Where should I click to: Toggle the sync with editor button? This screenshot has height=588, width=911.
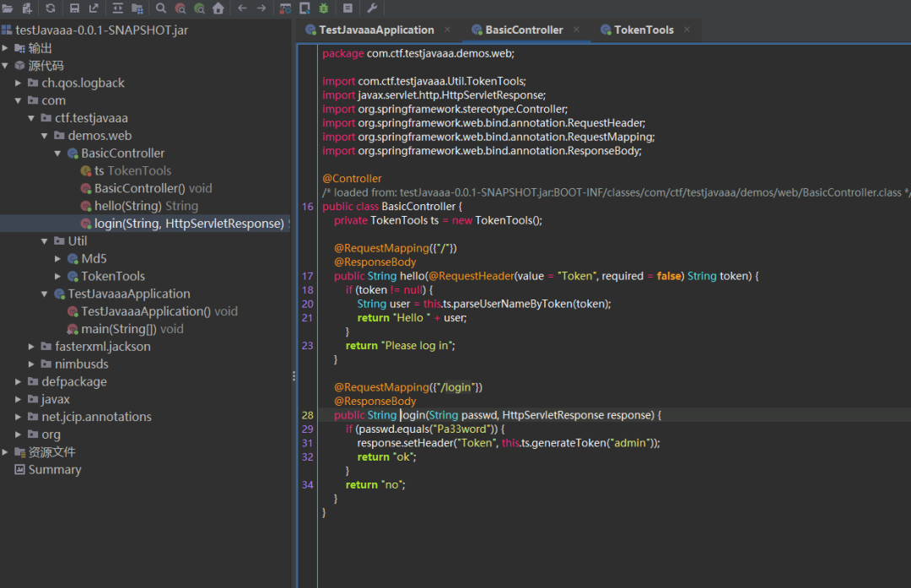[116, 8]
